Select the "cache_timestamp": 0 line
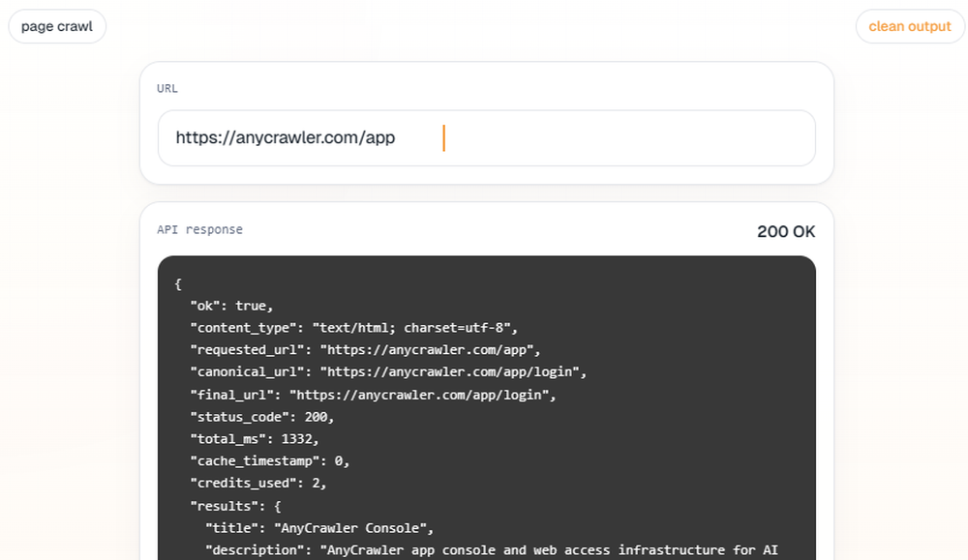Image resolution: width=968 pixels, height=560 pixels. point(270,461)
